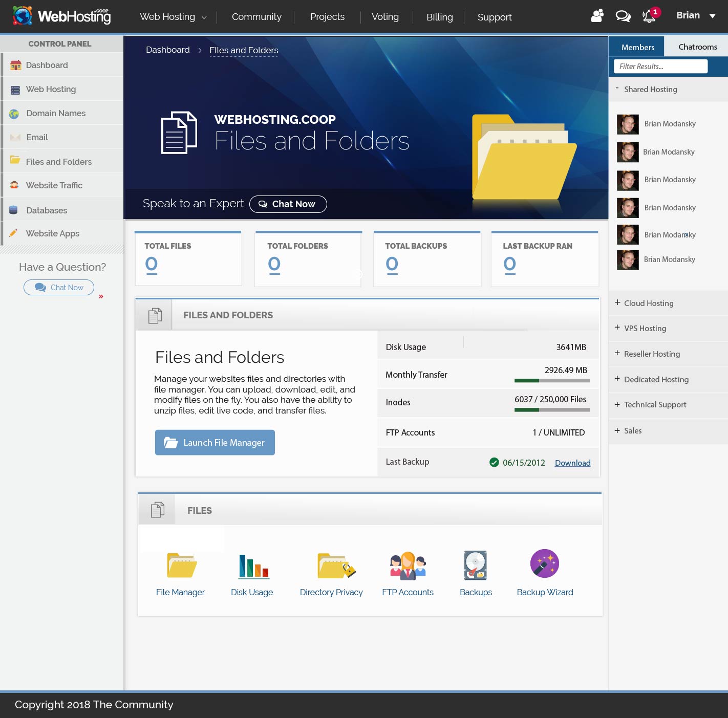728x718 pixels.
Task: Click the Filter Results search field
Action: [660, 66]
